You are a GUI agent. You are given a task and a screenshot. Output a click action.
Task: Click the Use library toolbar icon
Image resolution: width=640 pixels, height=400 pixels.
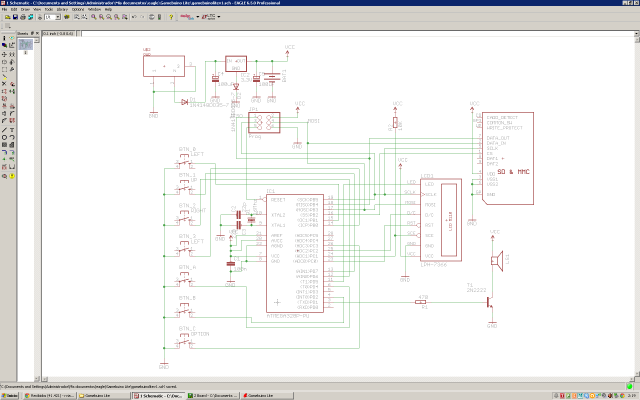point(67,17)
